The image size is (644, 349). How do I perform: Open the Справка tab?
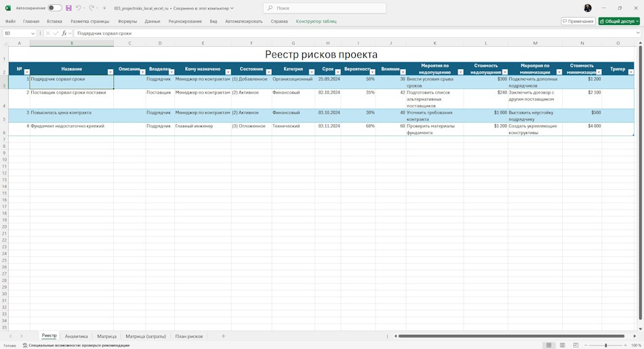pos(279,22)
